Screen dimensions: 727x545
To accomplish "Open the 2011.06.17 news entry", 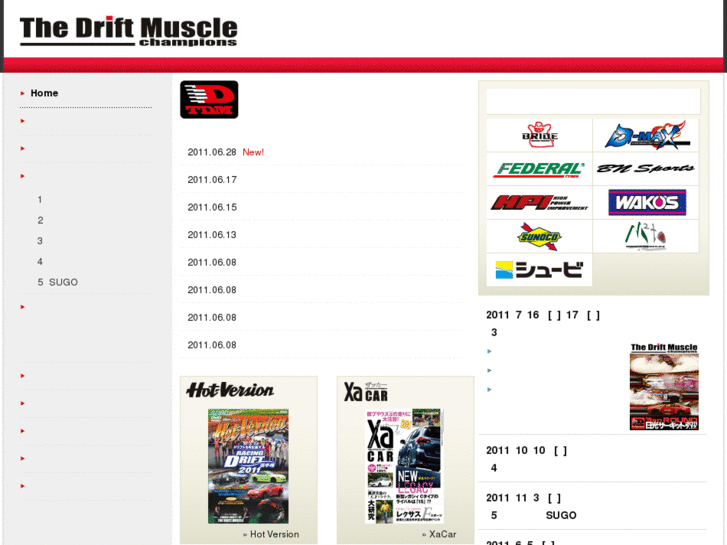I will click(212, 180).
